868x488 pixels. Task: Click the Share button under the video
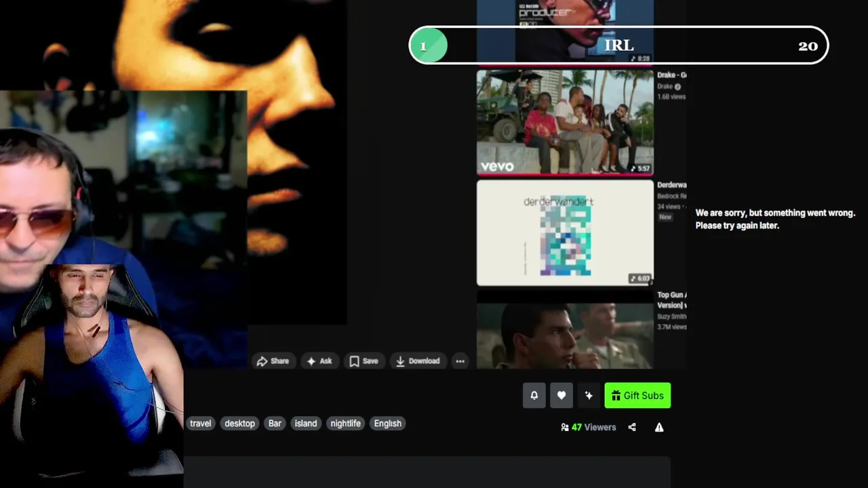[x=273, y=361]
